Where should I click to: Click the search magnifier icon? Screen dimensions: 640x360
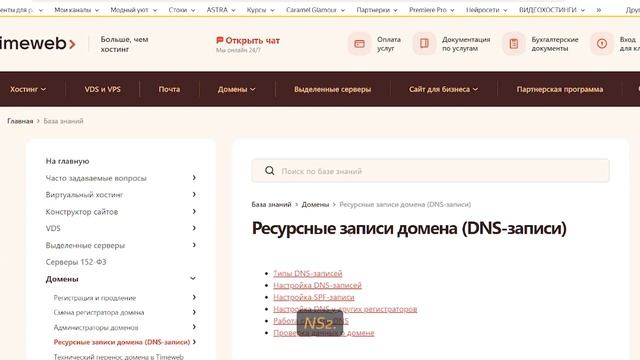(269, 171)
